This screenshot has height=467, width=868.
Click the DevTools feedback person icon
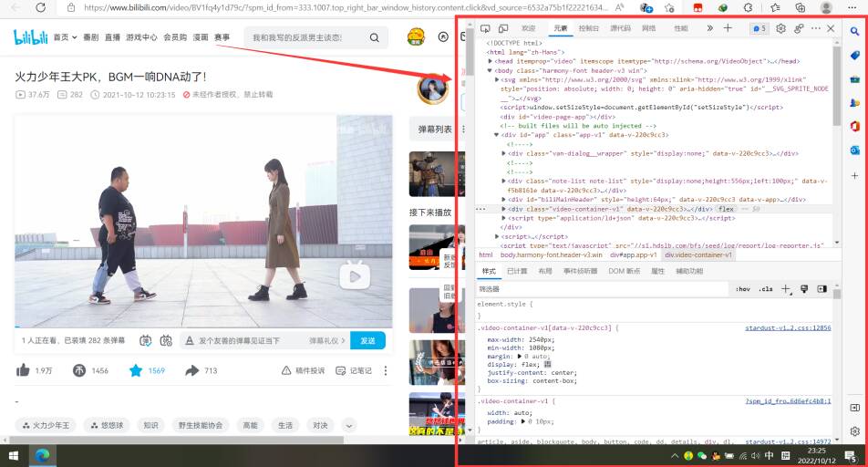tap(799, 28)
